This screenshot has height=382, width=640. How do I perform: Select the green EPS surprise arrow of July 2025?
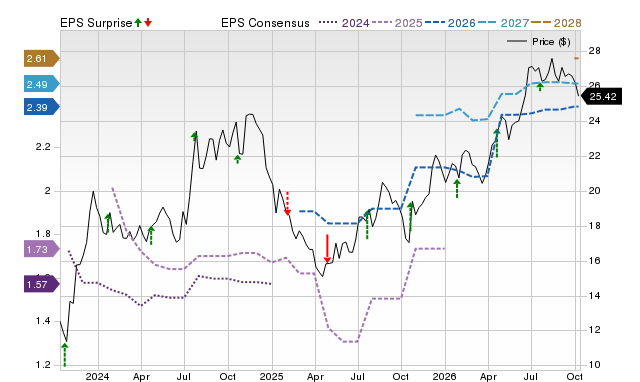pos(367,224)
